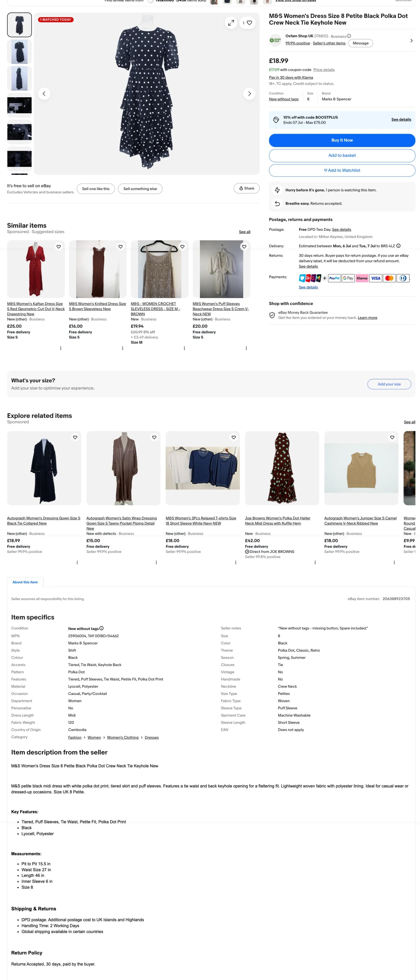The height and width of the screenshot is (980, 420).
Task: Click Add to Watchlist button
Action: [x=342, y=170]
